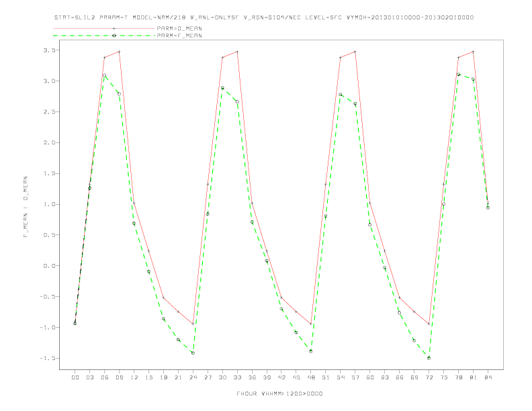532x411 pixels.
Task: Click the 69 forecast hour tick label
Action: coord(414,377)
